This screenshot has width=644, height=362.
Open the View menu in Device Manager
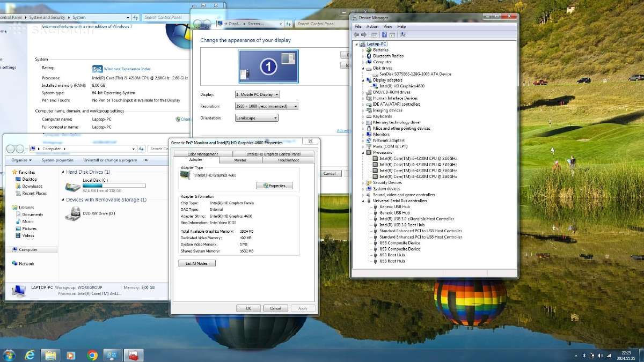[387, 26]
